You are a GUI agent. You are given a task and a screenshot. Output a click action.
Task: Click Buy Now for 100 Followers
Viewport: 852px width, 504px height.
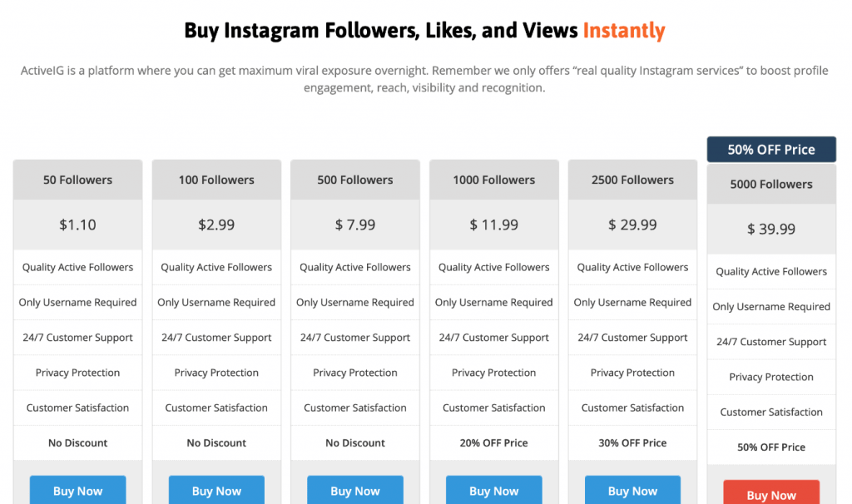point(216,491)
